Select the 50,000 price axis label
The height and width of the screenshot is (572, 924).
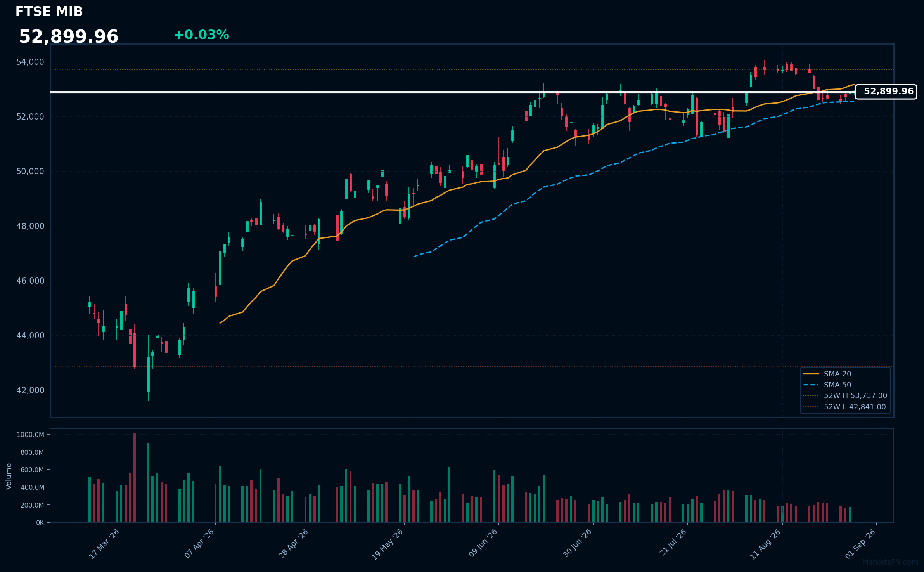(30, 172)
